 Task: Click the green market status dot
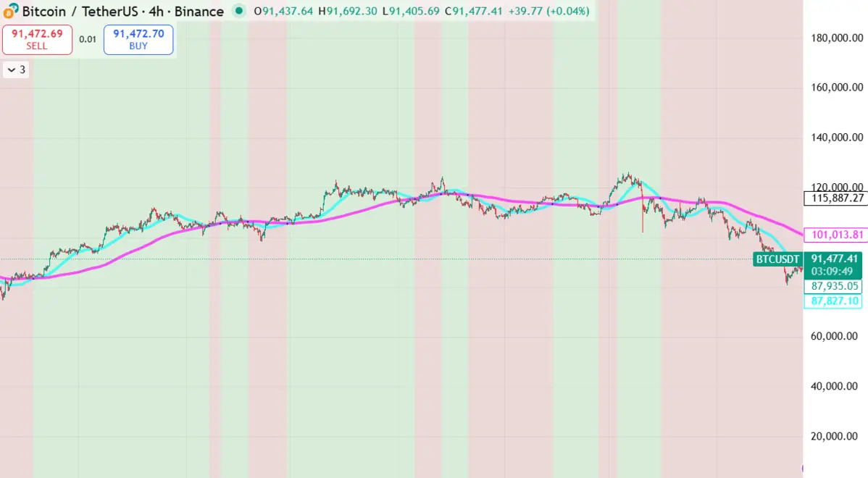pos(239,12)
